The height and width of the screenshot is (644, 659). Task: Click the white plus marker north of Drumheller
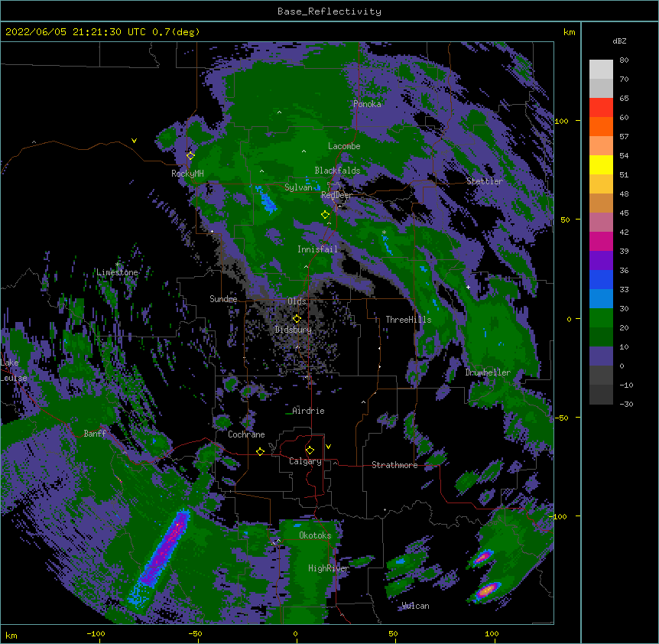(x=468, y=287)
